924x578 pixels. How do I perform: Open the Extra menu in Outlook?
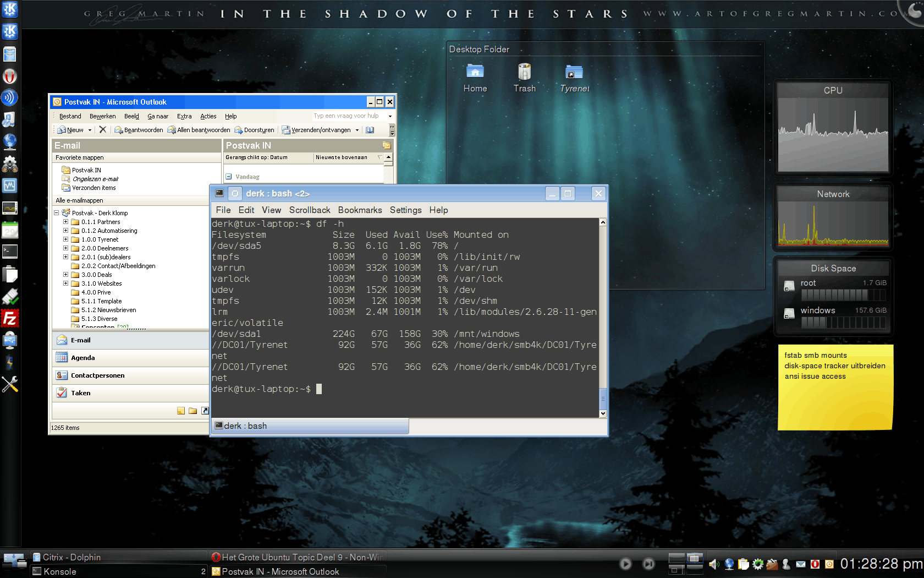[x=184, y=116]
